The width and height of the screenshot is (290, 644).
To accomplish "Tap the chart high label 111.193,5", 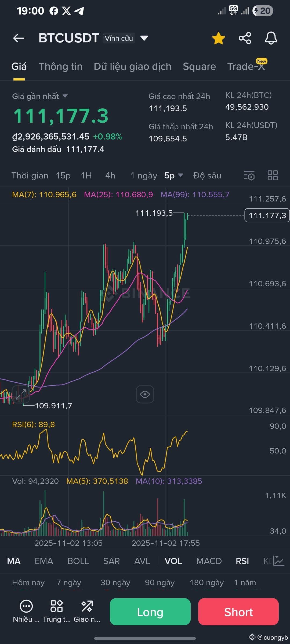I will point(154,213).
